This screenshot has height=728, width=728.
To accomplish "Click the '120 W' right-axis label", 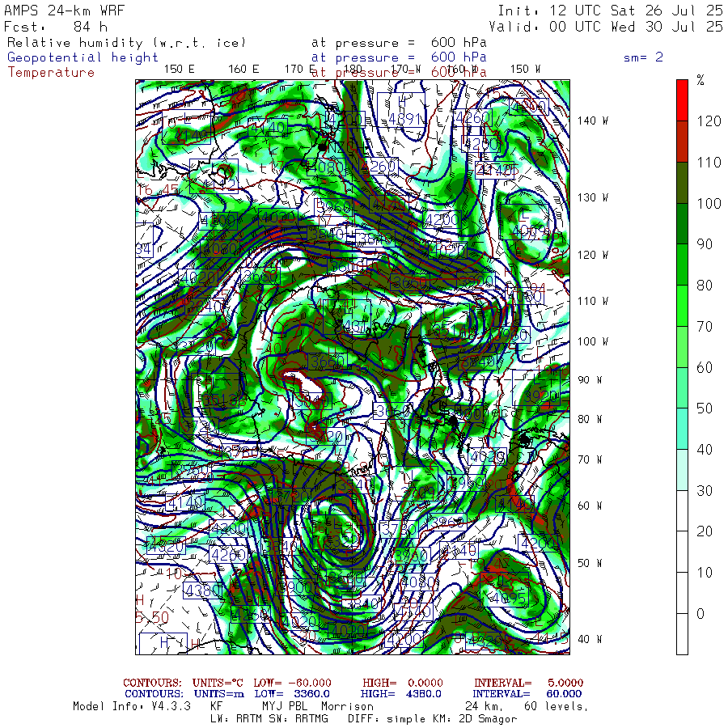I will 593,255.
